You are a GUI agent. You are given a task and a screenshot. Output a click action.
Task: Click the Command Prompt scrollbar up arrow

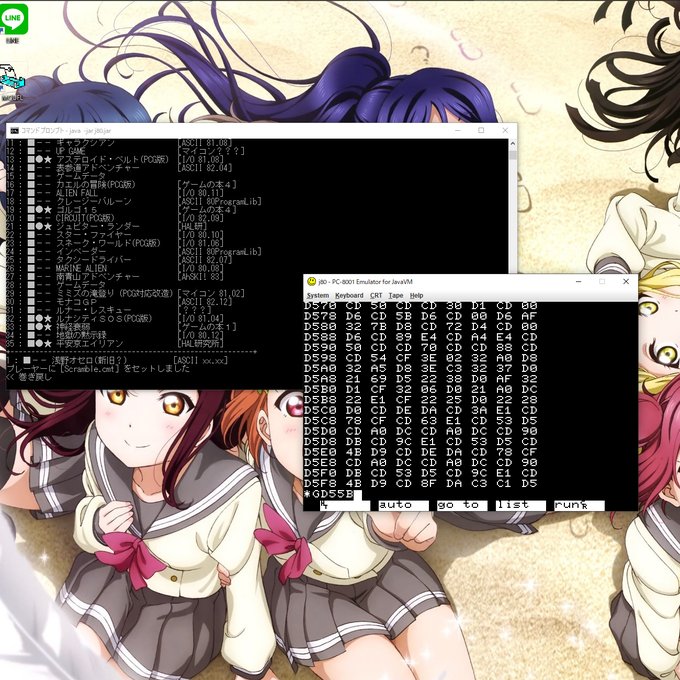513,144
